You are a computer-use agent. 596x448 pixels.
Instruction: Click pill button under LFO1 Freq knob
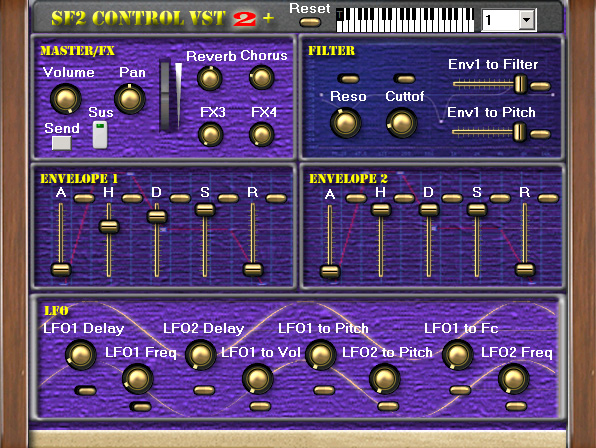click(141, 407)
